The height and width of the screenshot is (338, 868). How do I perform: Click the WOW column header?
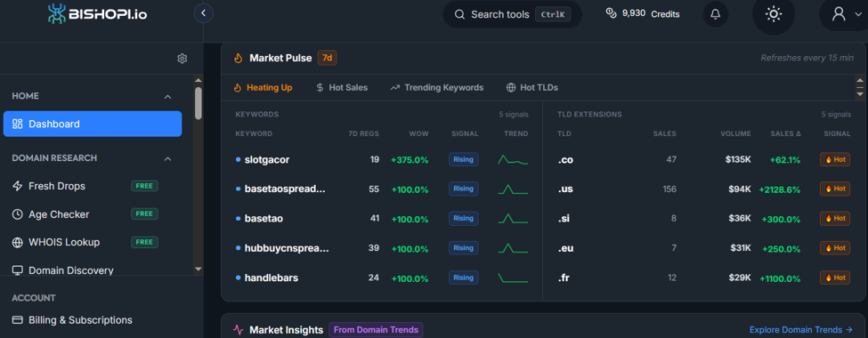(x=418, y=133)
